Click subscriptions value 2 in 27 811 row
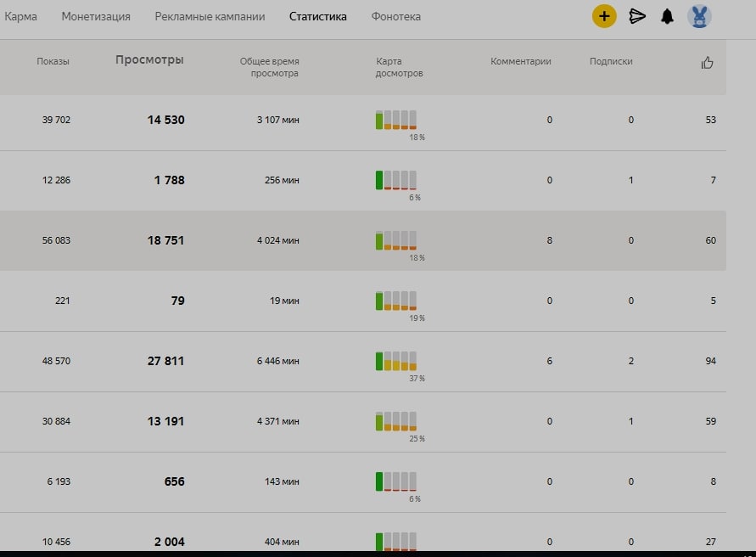 tap(630, 361)
